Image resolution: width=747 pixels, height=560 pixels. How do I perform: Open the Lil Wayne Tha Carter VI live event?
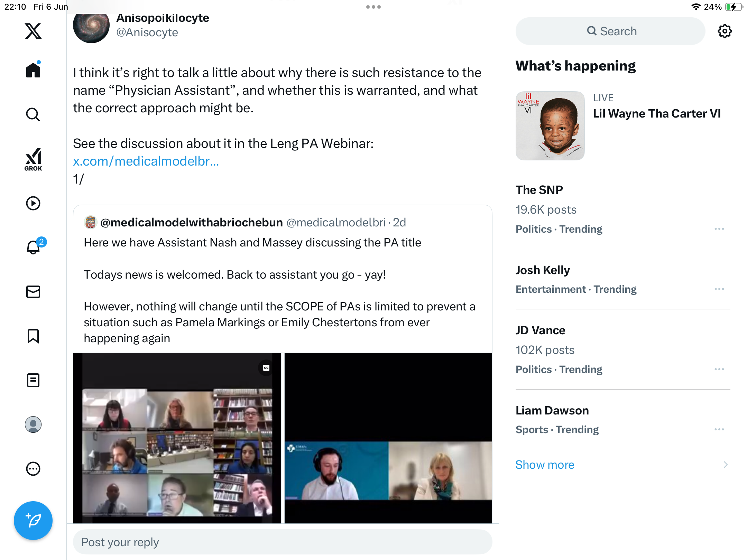pyautogui.click(x=657, y=114)
